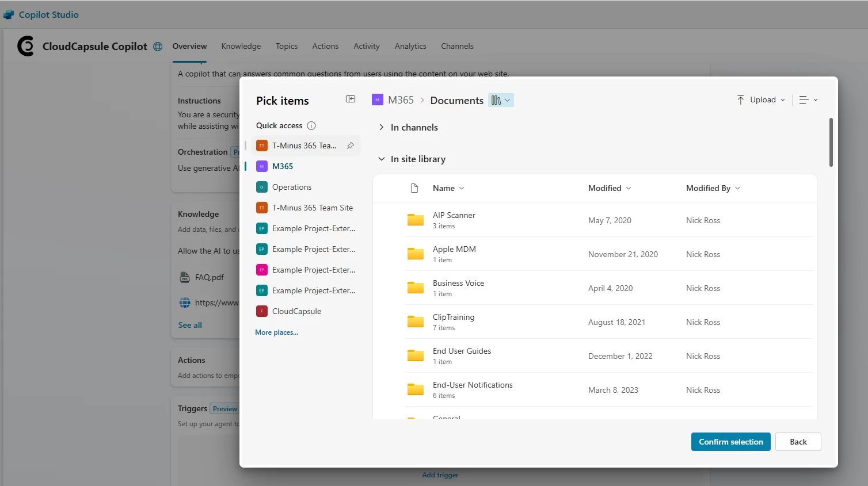Open the list view options dropdown
This screenshot has width=868, height=486.
pos(809,100)
